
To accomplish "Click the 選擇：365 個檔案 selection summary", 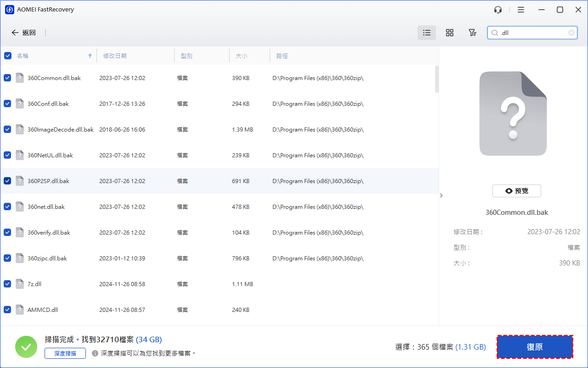I will pos(441,347).
